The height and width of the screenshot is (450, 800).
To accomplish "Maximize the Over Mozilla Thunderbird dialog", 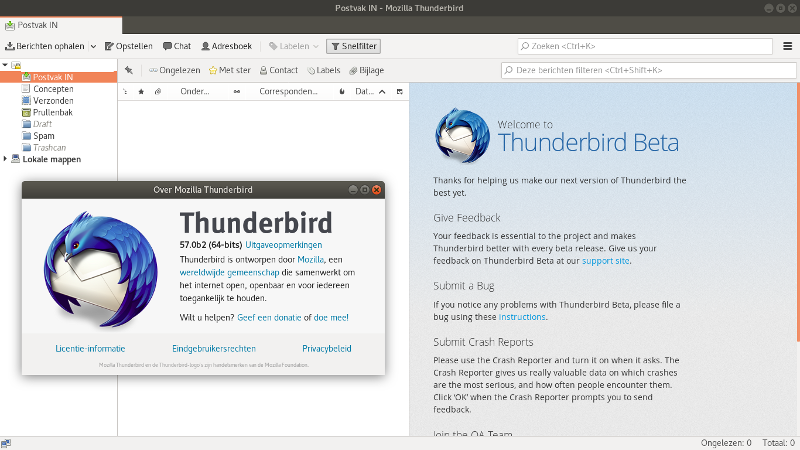I will pos(365,190).
